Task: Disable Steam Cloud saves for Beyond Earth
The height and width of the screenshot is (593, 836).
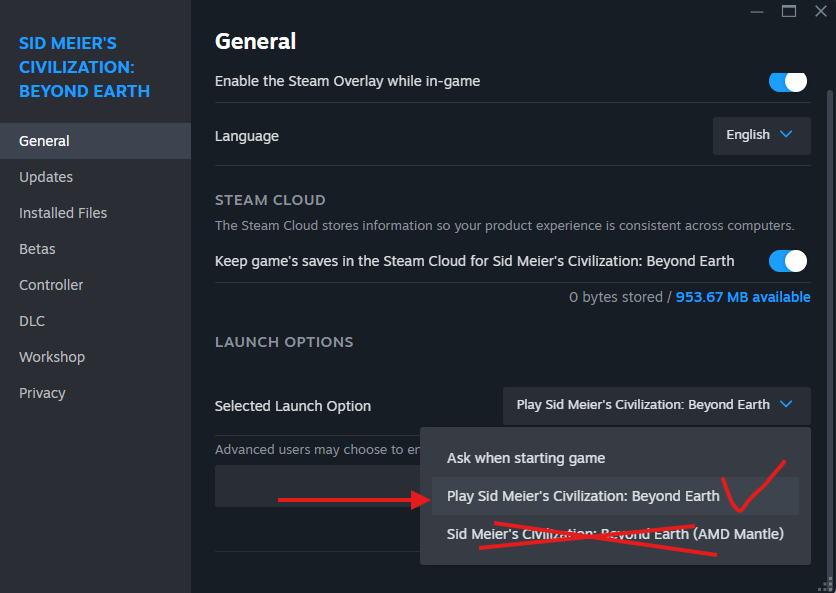Action: pyautogui.click(x=788, y=262)
